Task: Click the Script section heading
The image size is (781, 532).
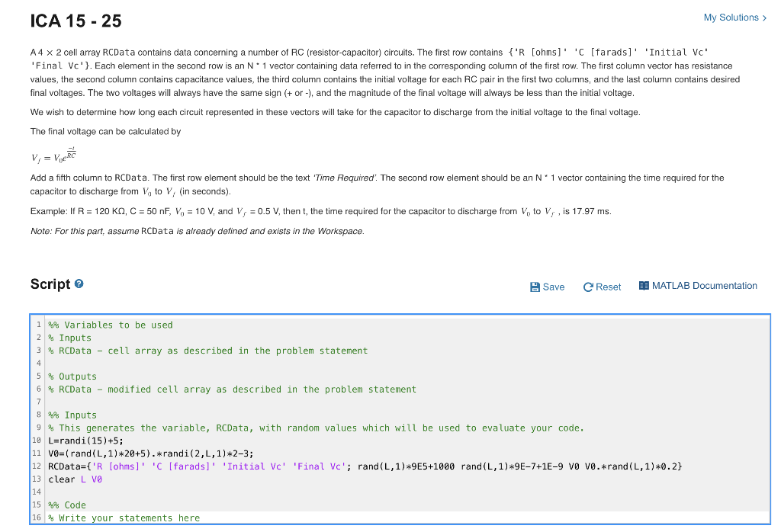Action: point(50,284)
